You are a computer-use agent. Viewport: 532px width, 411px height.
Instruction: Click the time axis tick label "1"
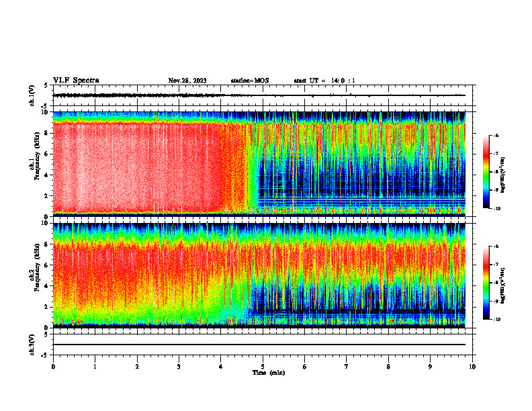point(95,367)
